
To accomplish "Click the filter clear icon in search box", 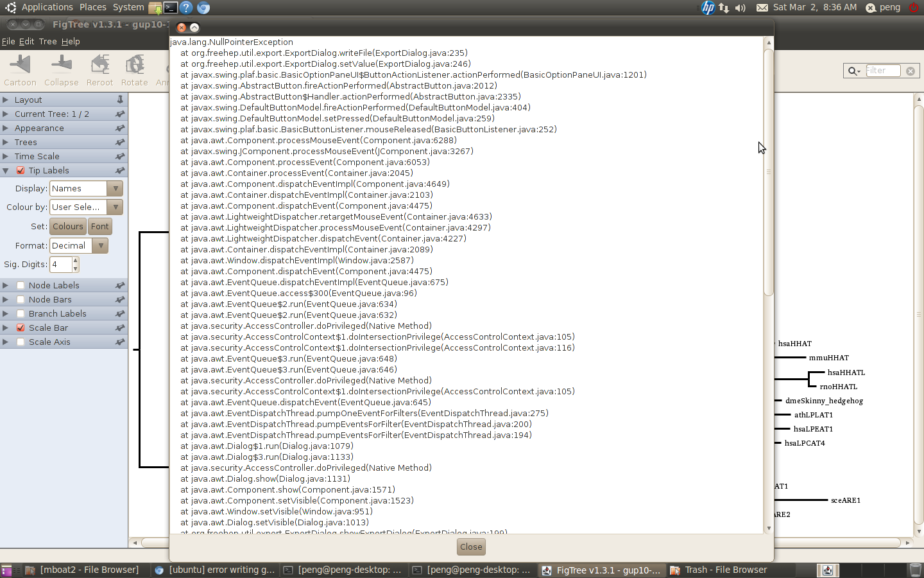I will pyautogui.click(x=910, y=71).
